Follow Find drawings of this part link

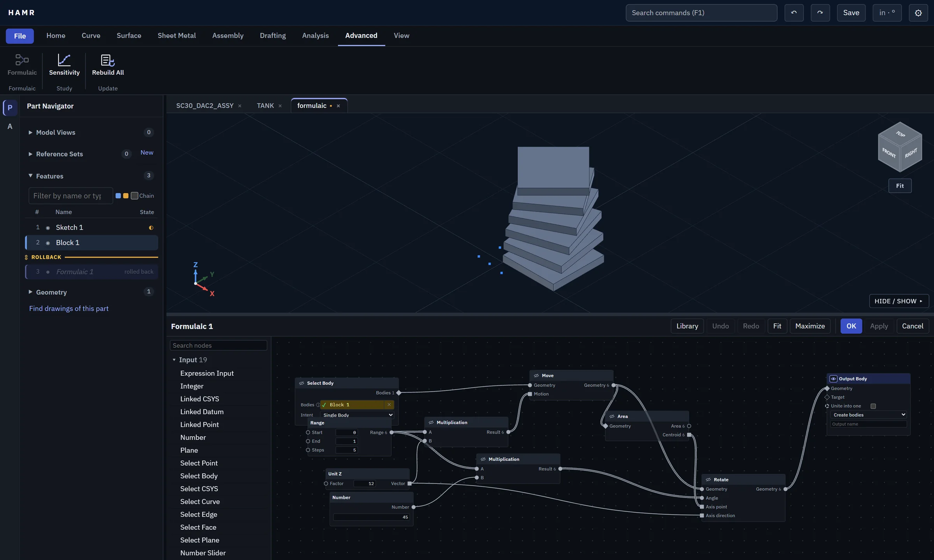(x=69, y=308)
